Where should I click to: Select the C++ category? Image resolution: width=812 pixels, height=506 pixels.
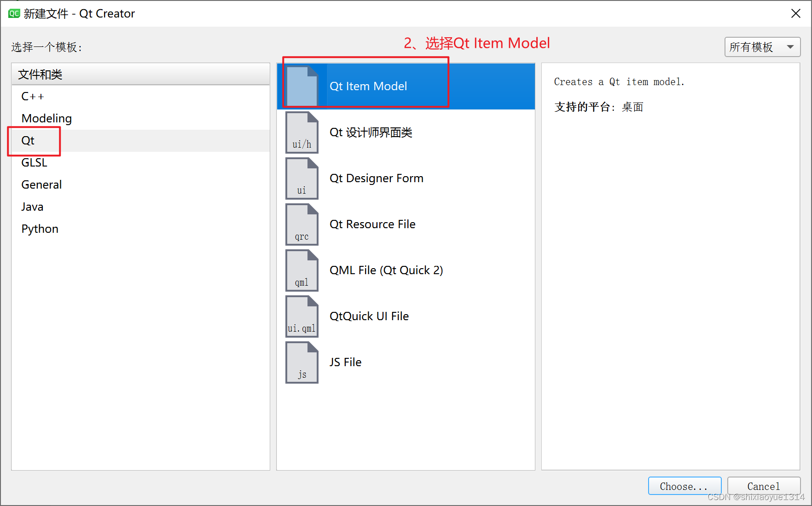pyautogui.click(x=33, y=96)
